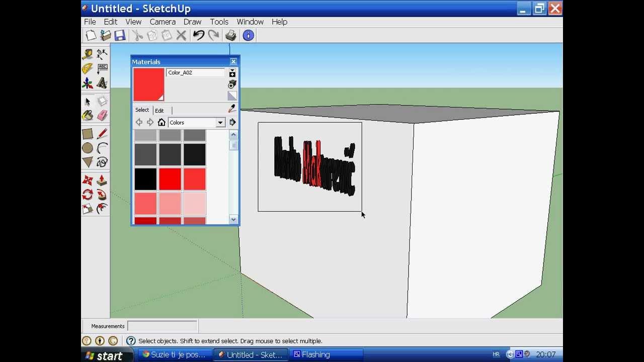The image size is (644, 362).
Task: Select the Line pencil tool
Action: click(x=102, y=134)
